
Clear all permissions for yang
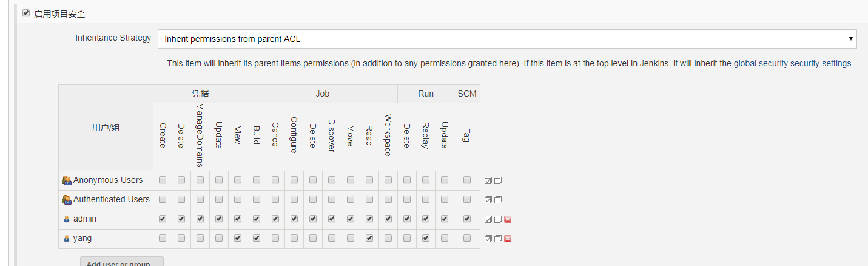click(498, 239)
